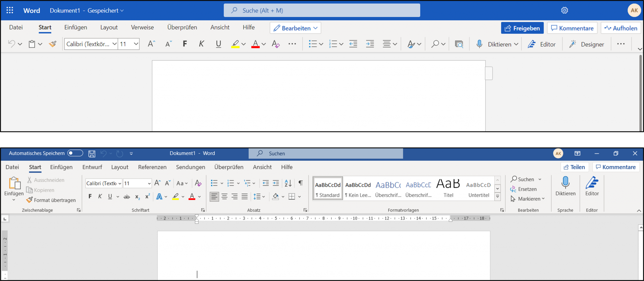
Task: Click the save disk icon in title bar
Action: tap(92, 154)
